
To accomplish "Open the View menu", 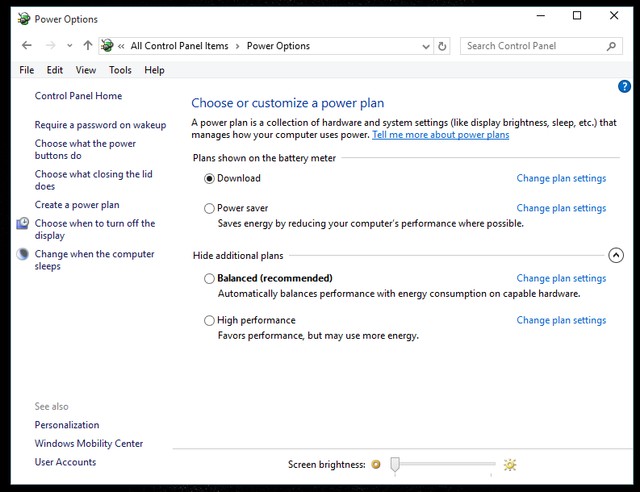I will pos(86,70).
